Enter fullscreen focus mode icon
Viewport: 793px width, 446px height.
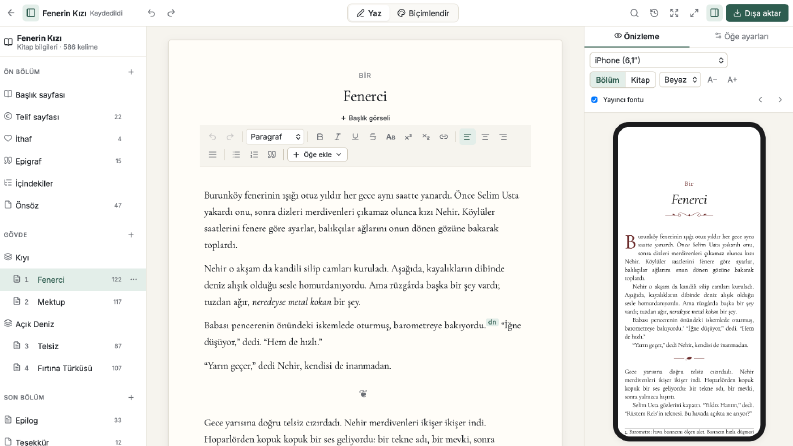pyautogui.click(x=674, y=13)
